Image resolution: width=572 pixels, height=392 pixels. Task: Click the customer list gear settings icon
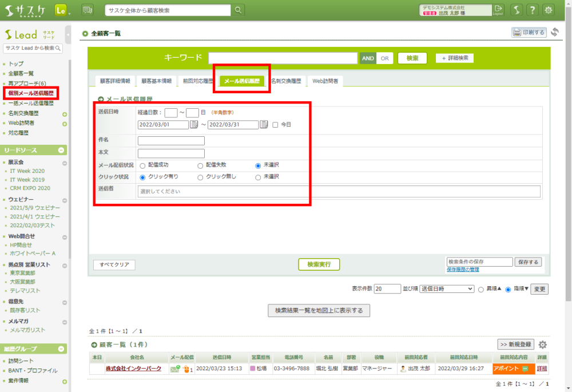point(543,345)
